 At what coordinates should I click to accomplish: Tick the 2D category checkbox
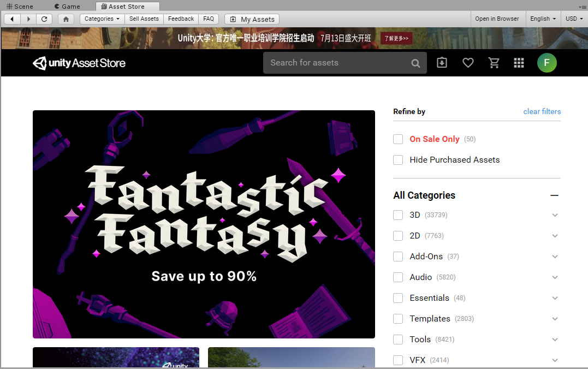398,235
